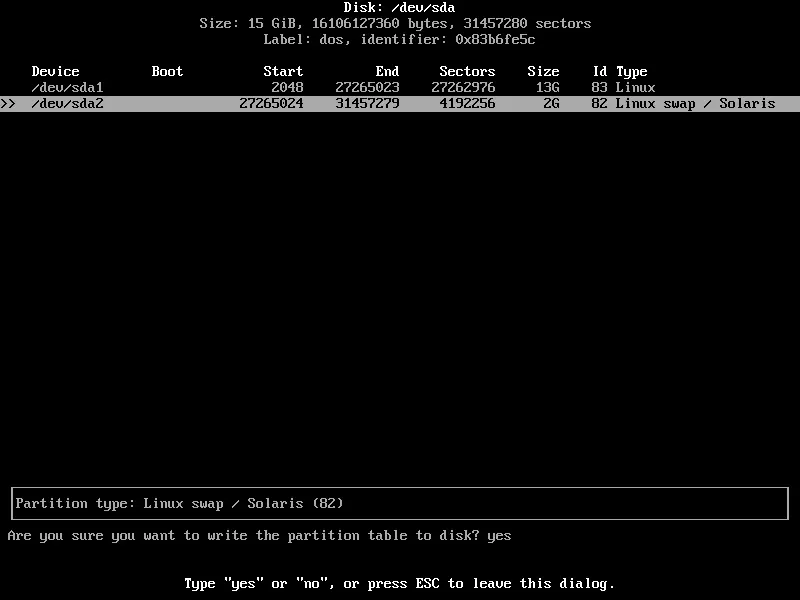Image resolution: width=800 pixels, height=600 pixels.
Task: Click the typed yes confirmation answer
Action: [499, 535]
